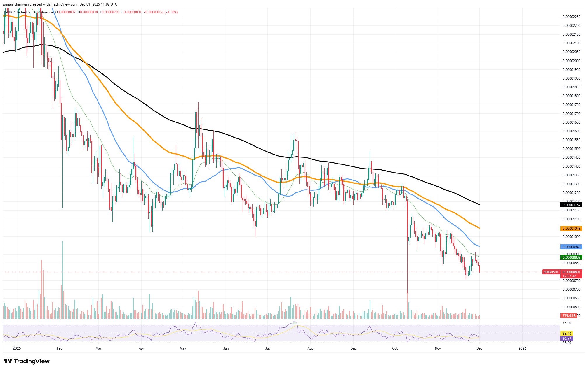Click the 75.00 level on the RSI scale
Image resolution: width=588 pixels, height=370 pixels.
pos(567,323)
